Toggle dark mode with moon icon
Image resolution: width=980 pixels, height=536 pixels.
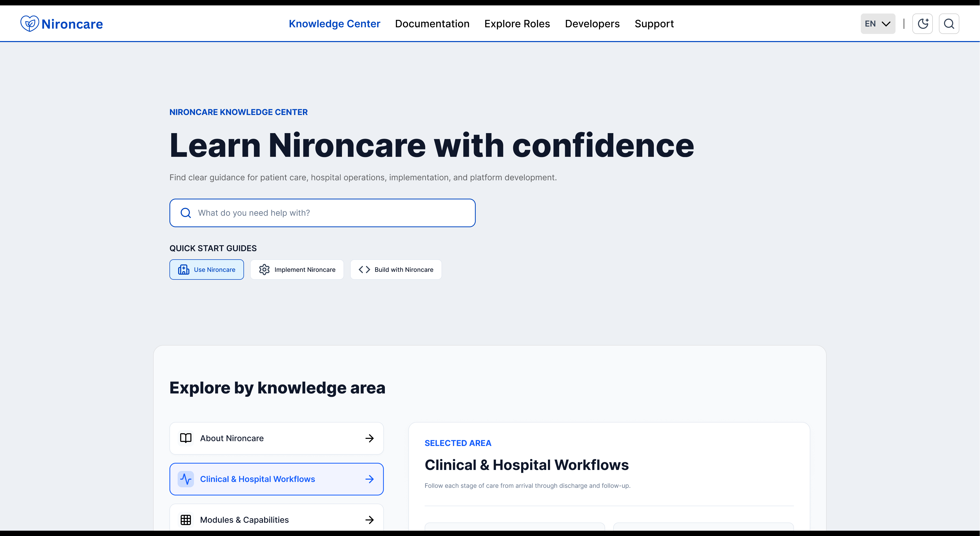[x=923, y=23]
